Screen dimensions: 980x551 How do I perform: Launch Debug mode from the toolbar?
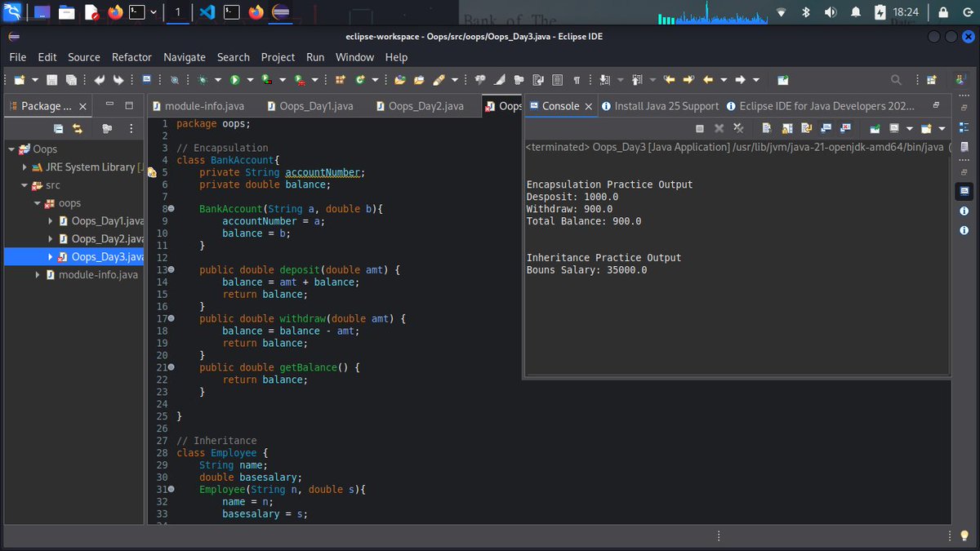pos(203,79)
